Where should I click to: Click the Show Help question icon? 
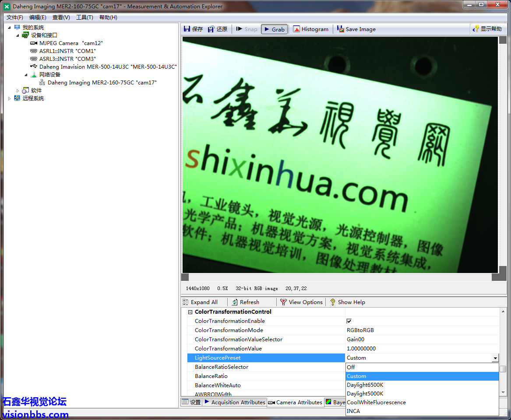(333, 302)
